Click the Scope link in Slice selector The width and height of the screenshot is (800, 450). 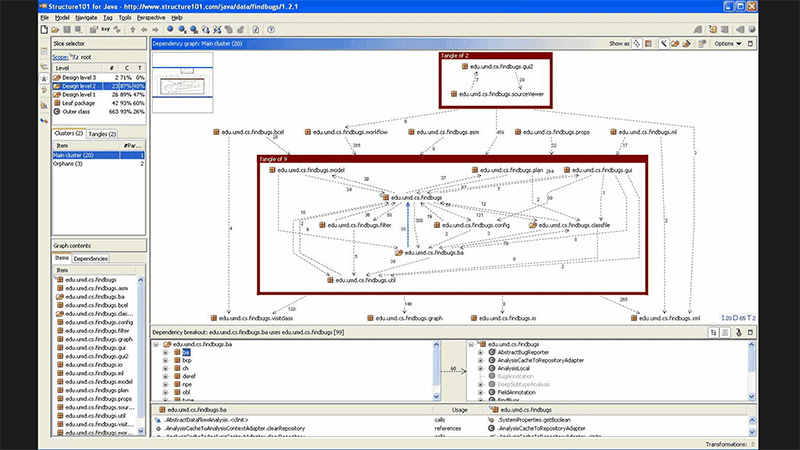[x=60, y=57]
